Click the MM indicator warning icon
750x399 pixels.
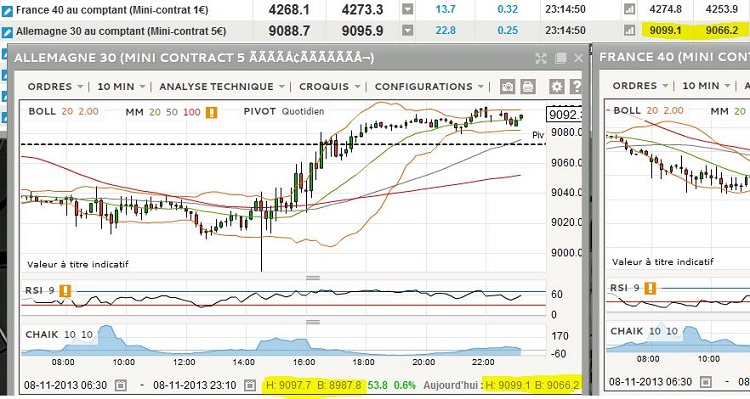coord(211,112)
